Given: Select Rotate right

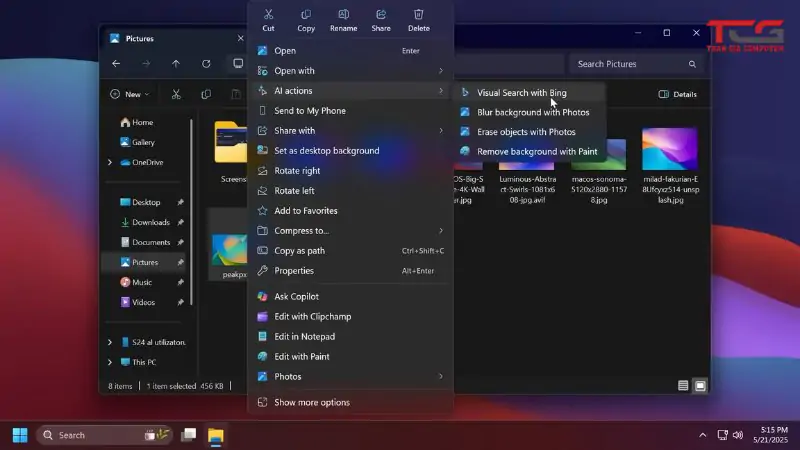Looking at the screenshot, I should [x=351, y=170].
